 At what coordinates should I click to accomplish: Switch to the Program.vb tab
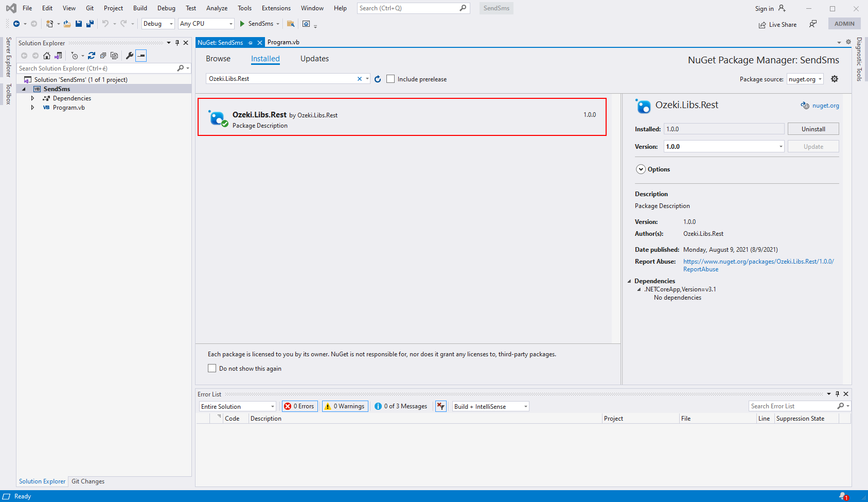284,42
